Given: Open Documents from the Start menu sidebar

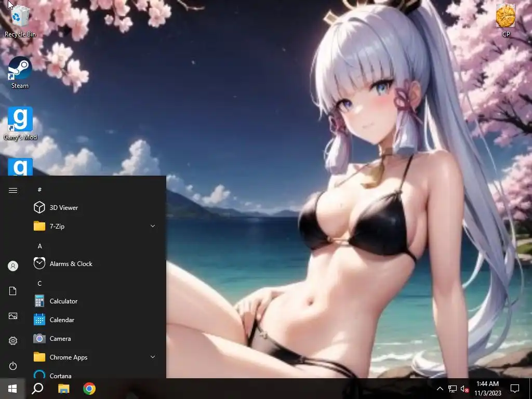Looking at the screenshot, I should [13, 291].
